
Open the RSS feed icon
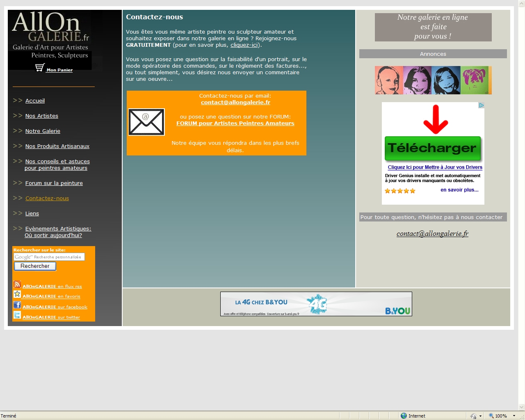click(17, 284)
